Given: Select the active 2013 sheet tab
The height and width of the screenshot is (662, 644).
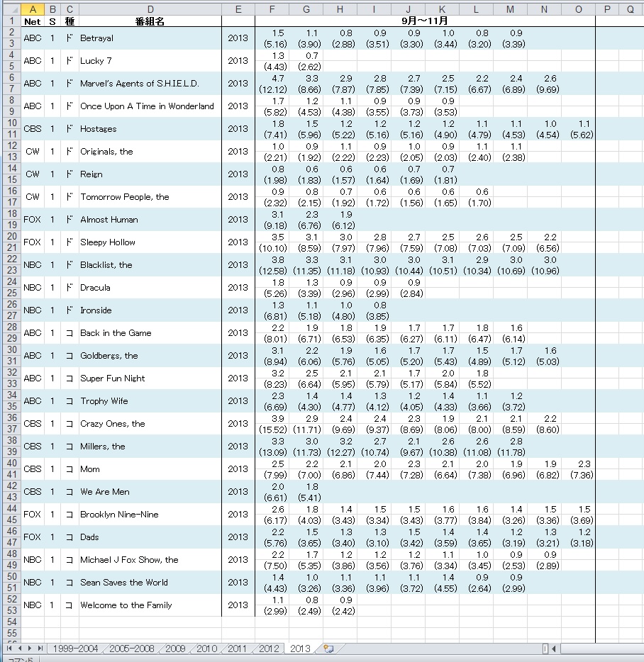Looking at the screenshot, I should point(300,649).
